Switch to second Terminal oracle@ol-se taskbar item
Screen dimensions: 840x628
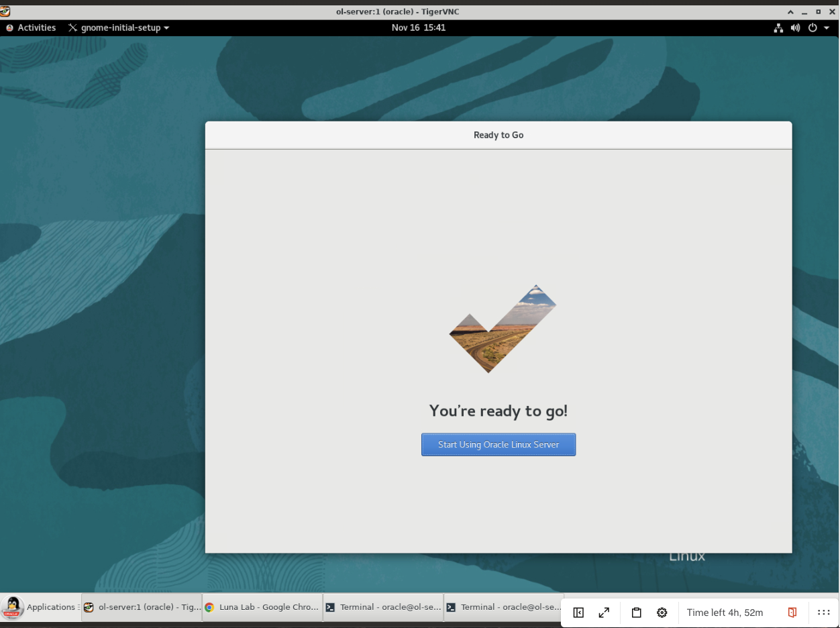[503, 607]
